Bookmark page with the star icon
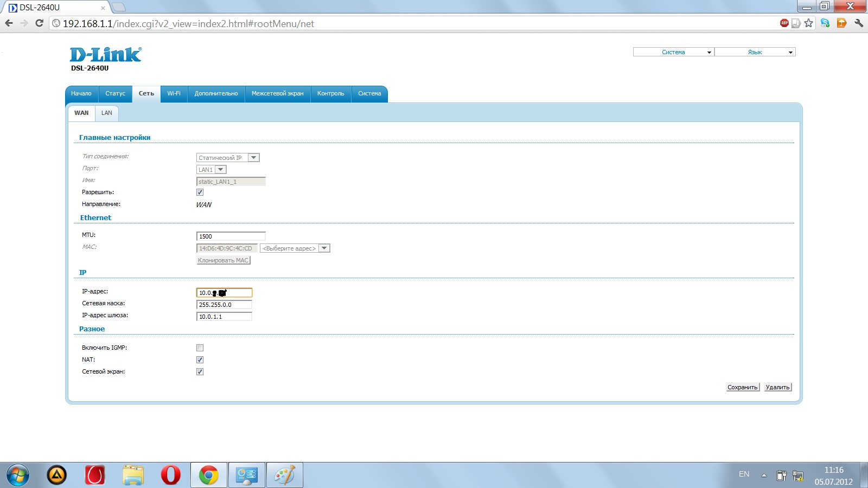The width and height of the screenshot is (868, 488). tap(809, 23)
